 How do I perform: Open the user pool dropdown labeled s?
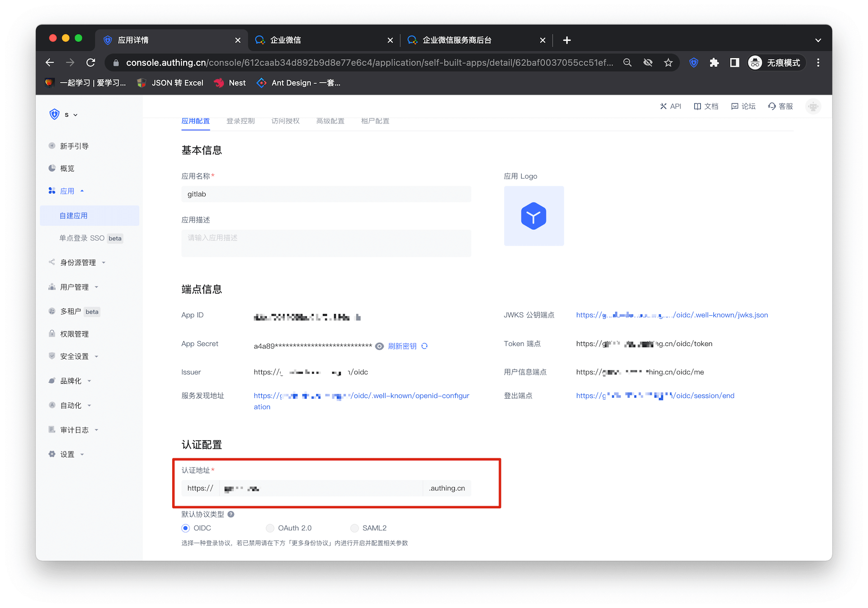[70, 115]
